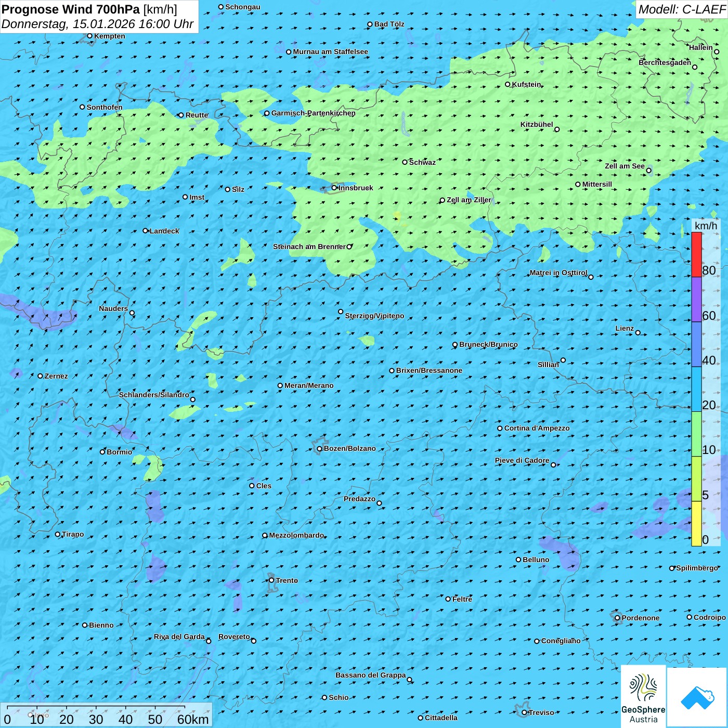The image size is (728, 728).
Task: Select the Zell am See marker circle
Action: [x=648, y=170]
